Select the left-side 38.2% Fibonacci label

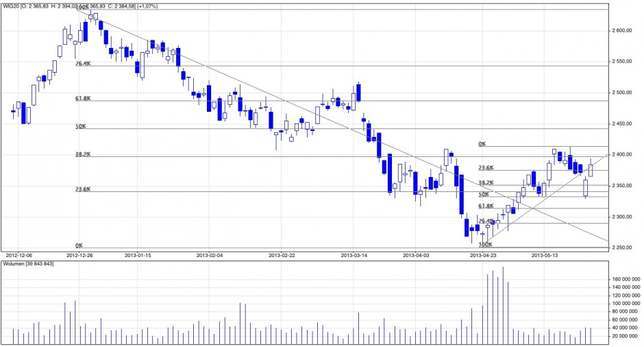tap(82, 154)
